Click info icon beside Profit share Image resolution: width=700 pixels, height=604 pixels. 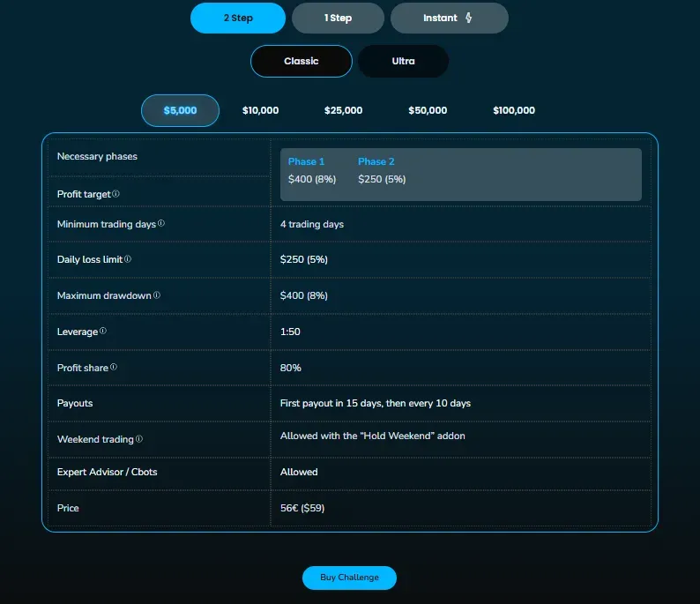(114, 367)
